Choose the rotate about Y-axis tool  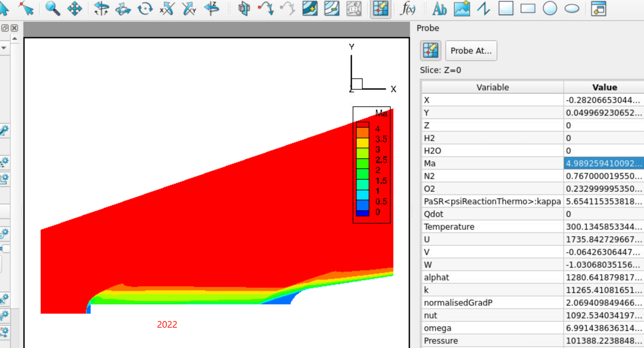click(189, 8)
